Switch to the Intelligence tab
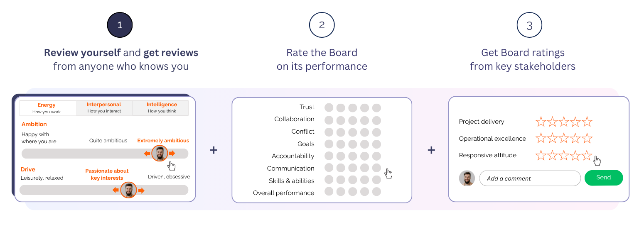644x249 pixels. (162, 107)
